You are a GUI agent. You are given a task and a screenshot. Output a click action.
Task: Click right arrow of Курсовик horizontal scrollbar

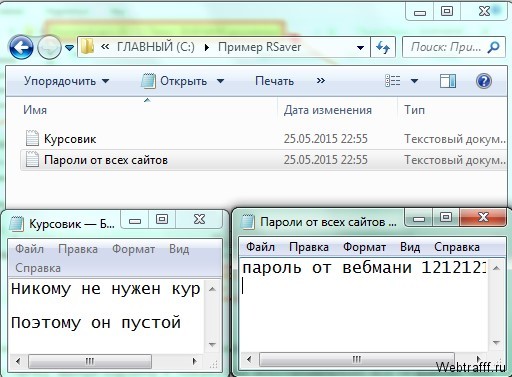point(195,361)
